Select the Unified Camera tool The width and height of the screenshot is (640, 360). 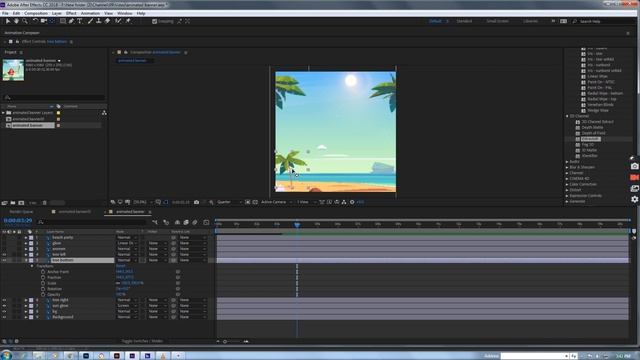point(44,21)
